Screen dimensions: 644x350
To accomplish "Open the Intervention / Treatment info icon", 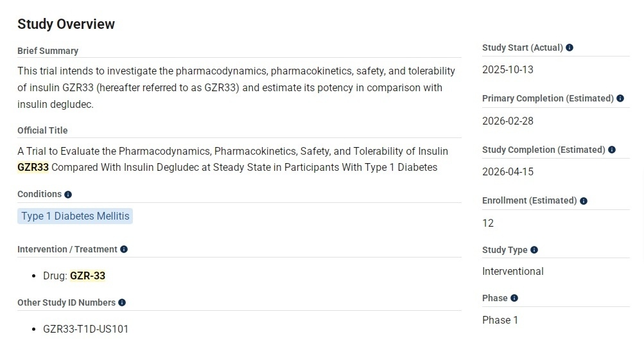I will coord(124,249).
